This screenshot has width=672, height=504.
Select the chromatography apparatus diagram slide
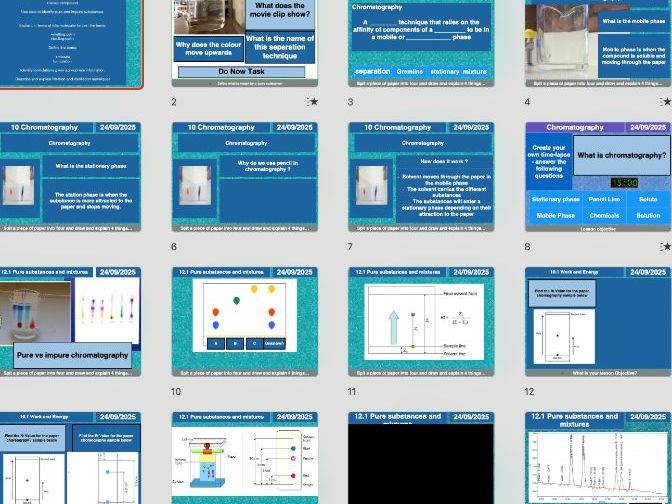tap(245, 458)
